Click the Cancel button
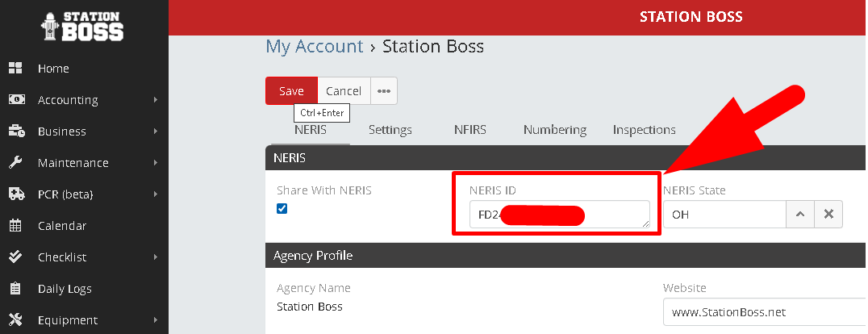 (344, 91)
